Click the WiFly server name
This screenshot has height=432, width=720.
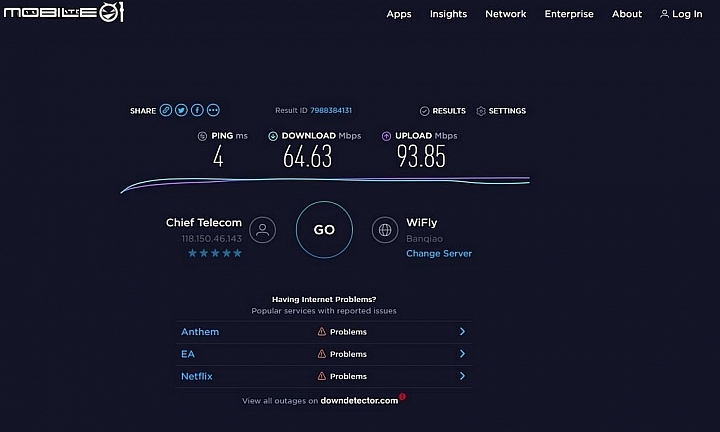422,223
